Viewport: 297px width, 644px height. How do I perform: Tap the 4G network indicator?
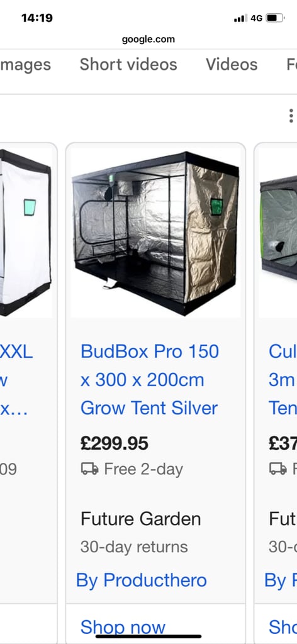(x=256, y=18)
